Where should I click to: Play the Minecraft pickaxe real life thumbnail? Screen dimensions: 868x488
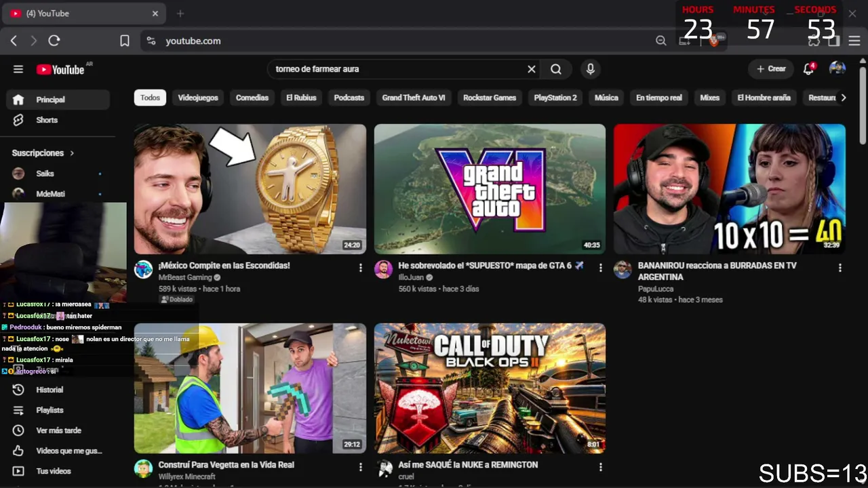[x=250, y=388]
